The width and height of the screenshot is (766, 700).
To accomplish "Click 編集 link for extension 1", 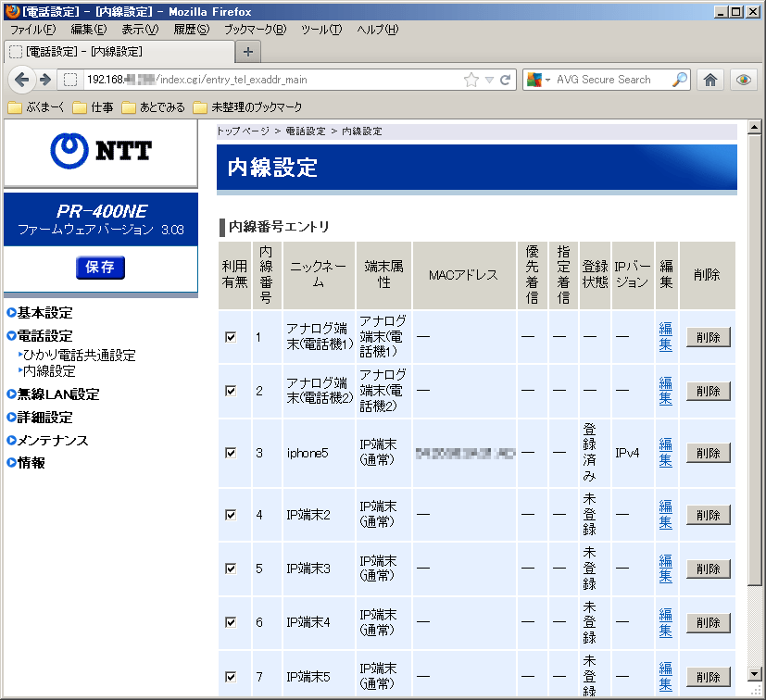I will coord(665,337).
